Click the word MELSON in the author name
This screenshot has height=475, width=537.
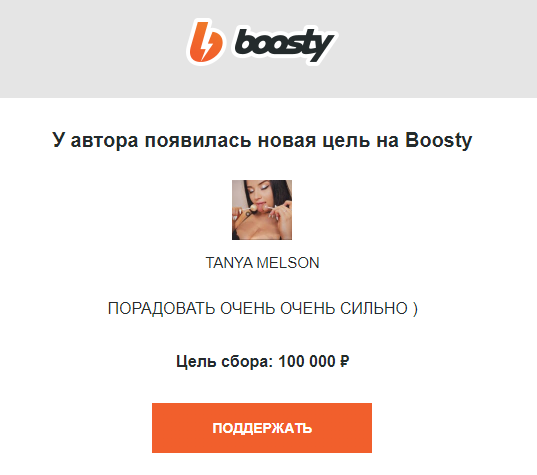pos(288,263)
